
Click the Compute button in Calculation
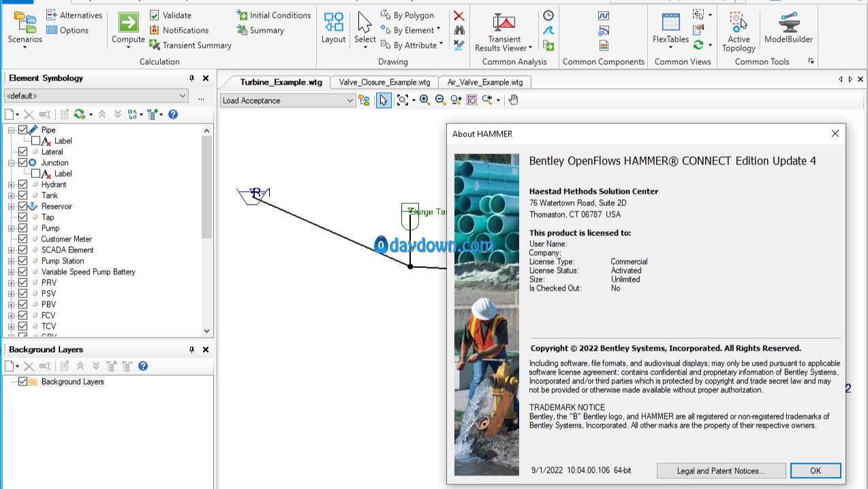[x=128, y=30]
